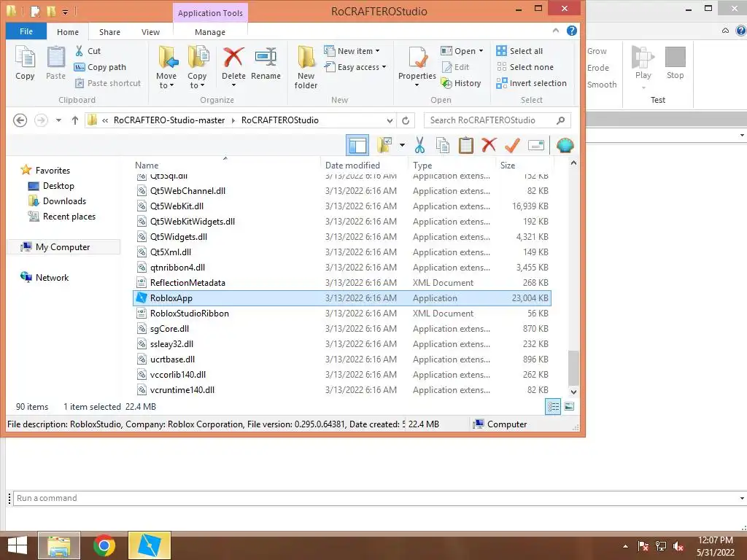
Task: Click the Paste ribbon button
Action: (x=55, y=63)
